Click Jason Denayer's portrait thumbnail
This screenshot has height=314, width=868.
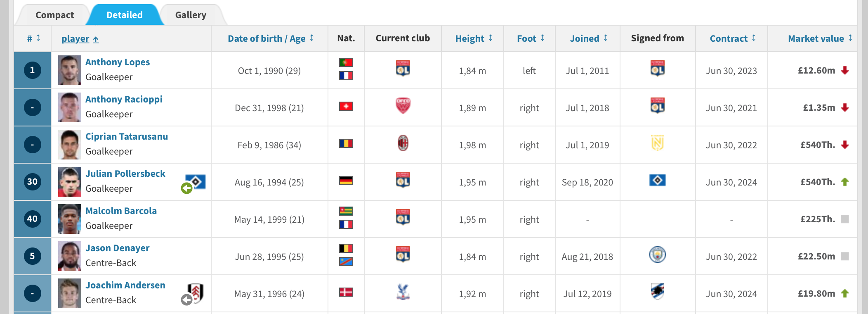(69, 256)
